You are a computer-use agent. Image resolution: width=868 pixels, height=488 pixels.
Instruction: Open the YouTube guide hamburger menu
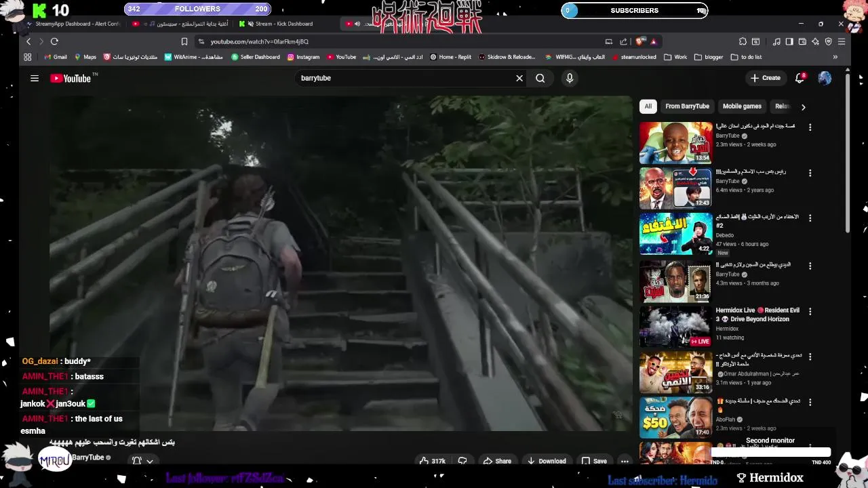35,78
